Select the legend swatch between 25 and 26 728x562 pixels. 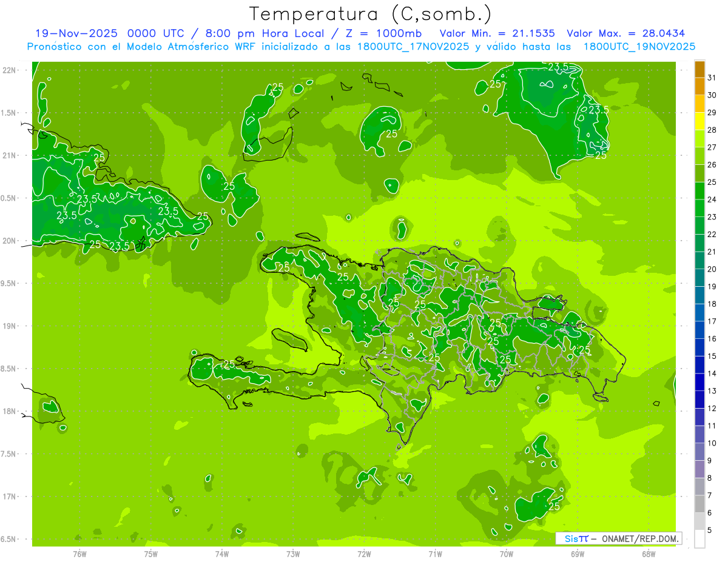pyautogui.click(x=699, y=173)
